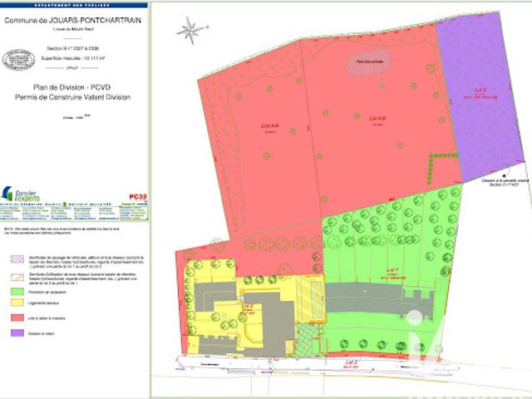The image size is (532, 399).
Task: Select the pink crosshatch servitude legend swatch
Action: (x=17, y=259)
